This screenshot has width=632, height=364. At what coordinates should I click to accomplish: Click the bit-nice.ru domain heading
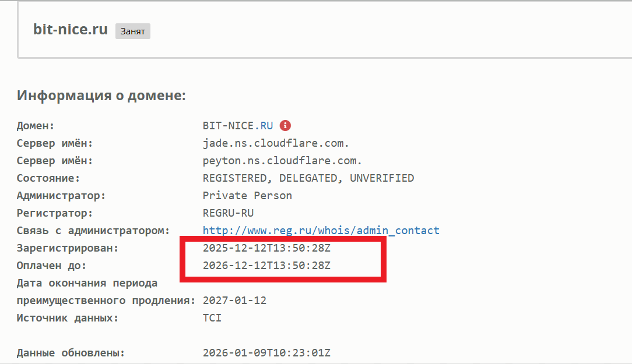(70, 29)
